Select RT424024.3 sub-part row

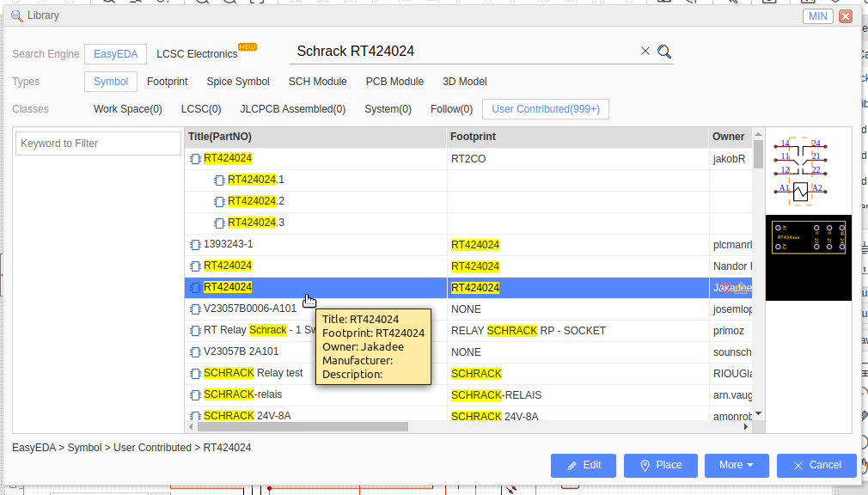click(468, 223)
